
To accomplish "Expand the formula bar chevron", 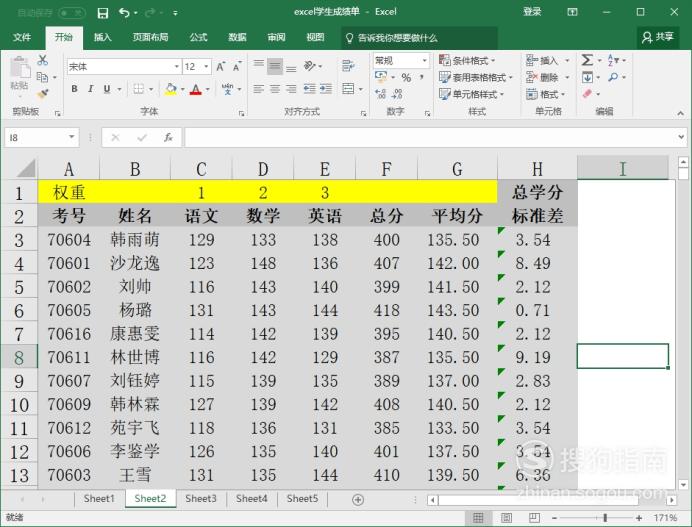I will 681,137.
